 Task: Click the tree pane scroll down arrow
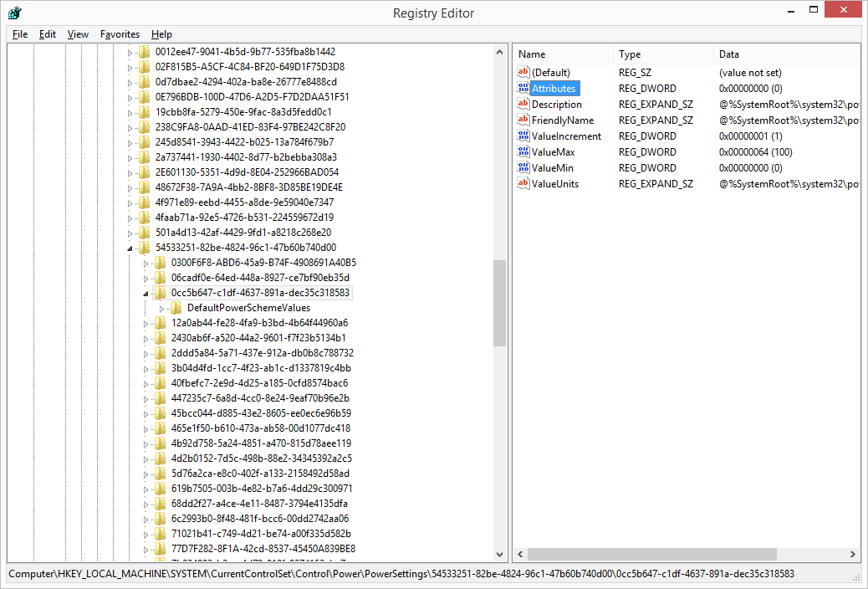click(x=499, y=554)
